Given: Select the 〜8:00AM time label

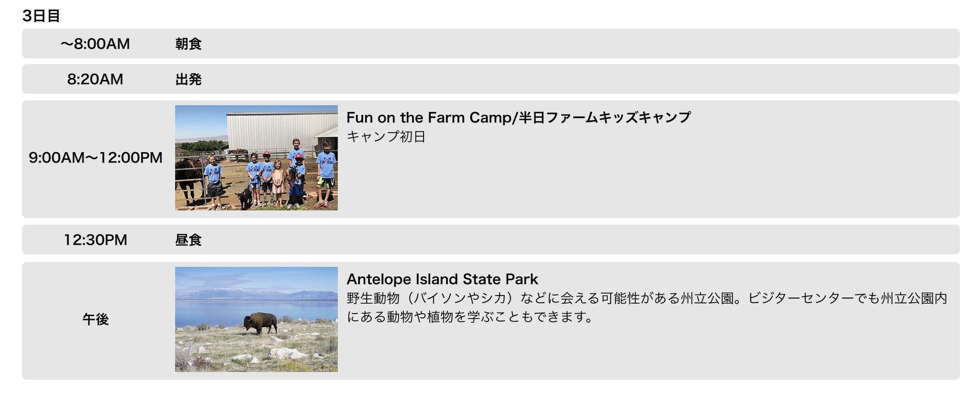Looking at the screenshot, I should click(95, 44).
